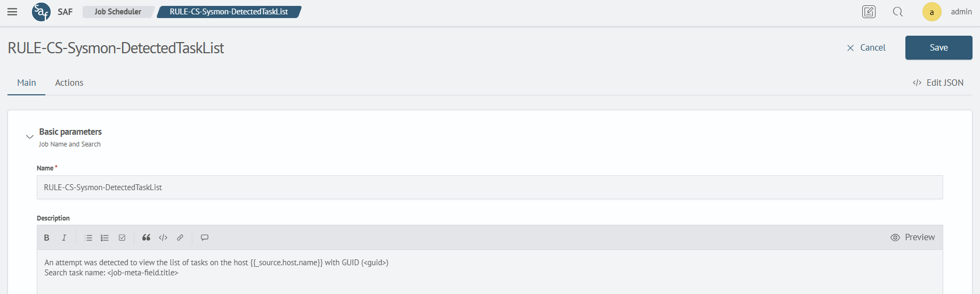Viewport: 980px width, 294px height.
Task: Open the edit note icon in header
Action: (869, 12)
